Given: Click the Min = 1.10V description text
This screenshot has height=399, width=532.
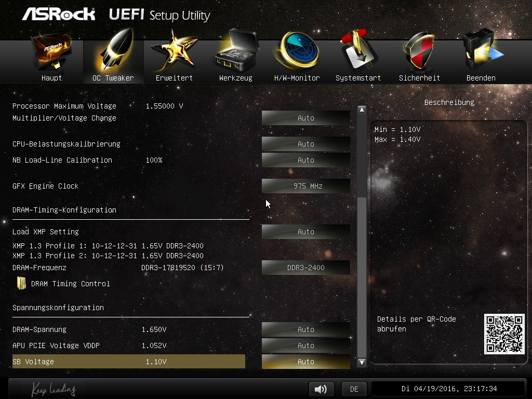Looking at the screenshot, I should pos(397,129).
